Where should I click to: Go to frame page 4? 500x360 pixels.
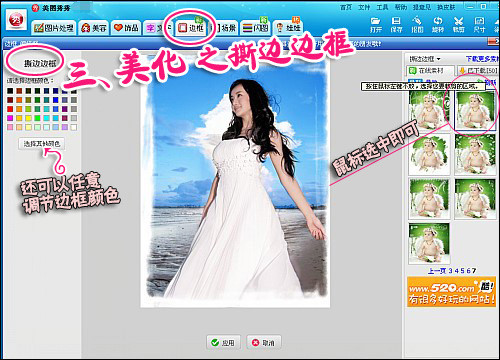[x=457, y=271]
